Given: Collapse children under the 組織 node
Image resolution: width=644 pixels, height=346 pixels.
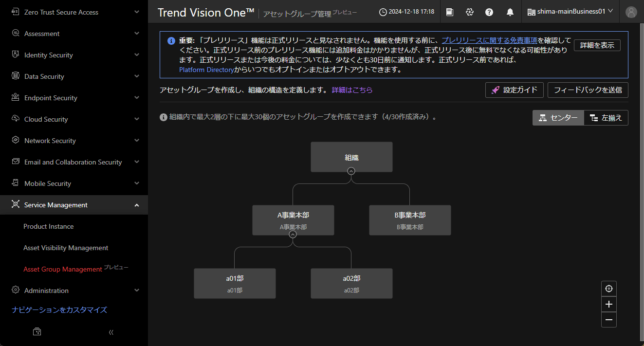Looking at the screenshot, I should (x=351, y=171).
